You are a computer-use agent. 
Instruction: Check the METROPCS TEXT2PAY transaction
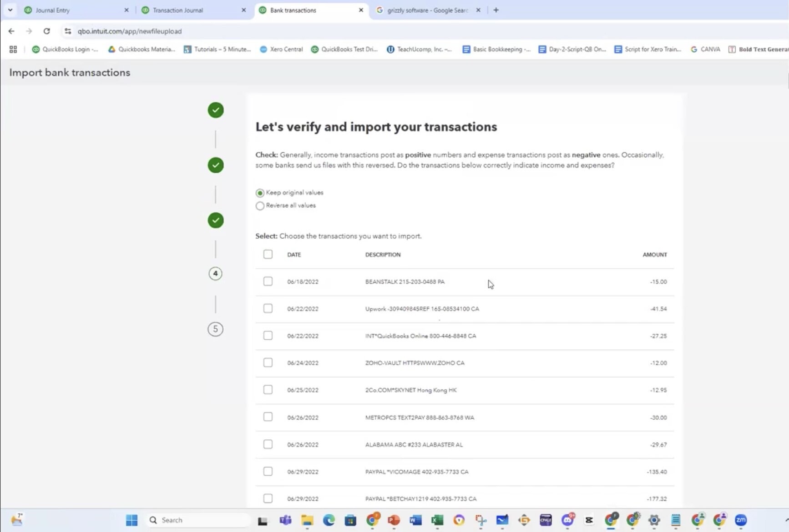click(x=268, y=417)
